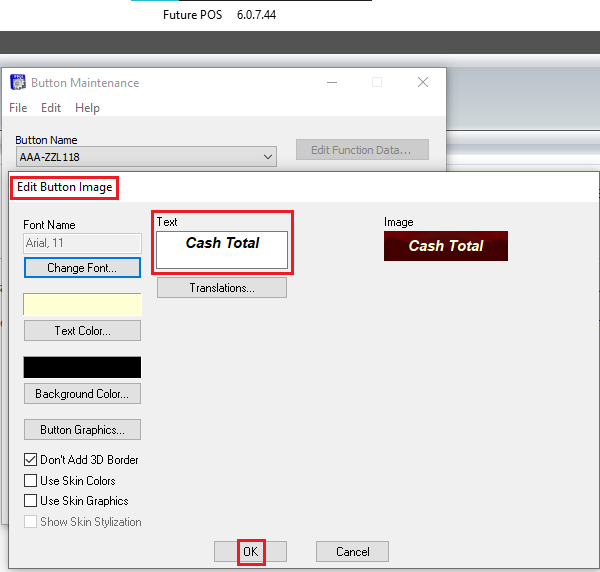Confirm with the OK button
Viewport: 600px width, 572px height.
[251, 551]
